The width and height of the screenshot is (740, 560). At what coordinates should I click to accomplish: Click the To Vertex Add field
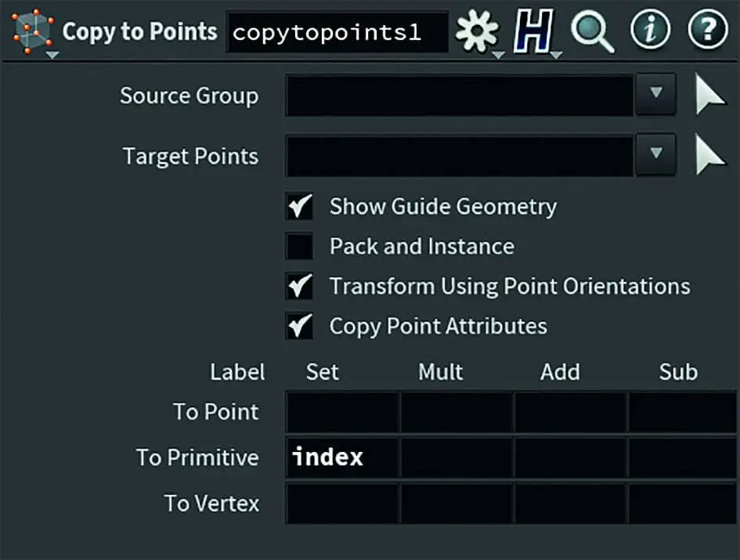click(x=570, y=503)
